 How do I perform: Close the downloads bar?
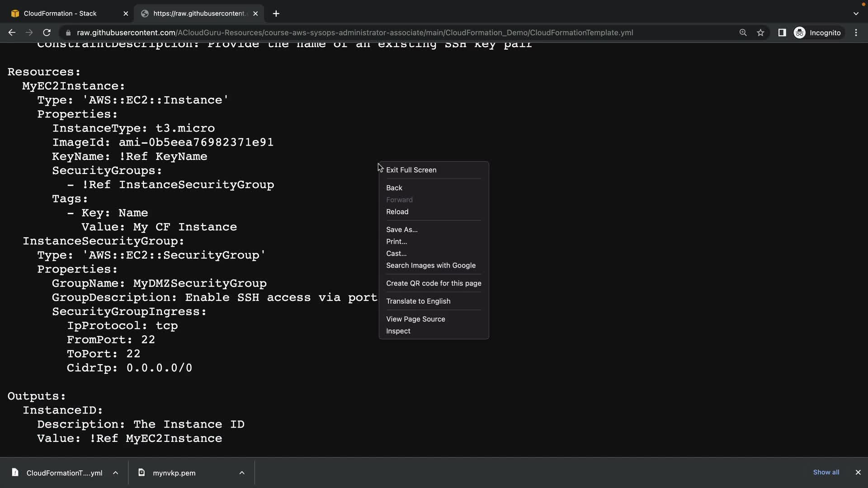click(x=858, y=472)
